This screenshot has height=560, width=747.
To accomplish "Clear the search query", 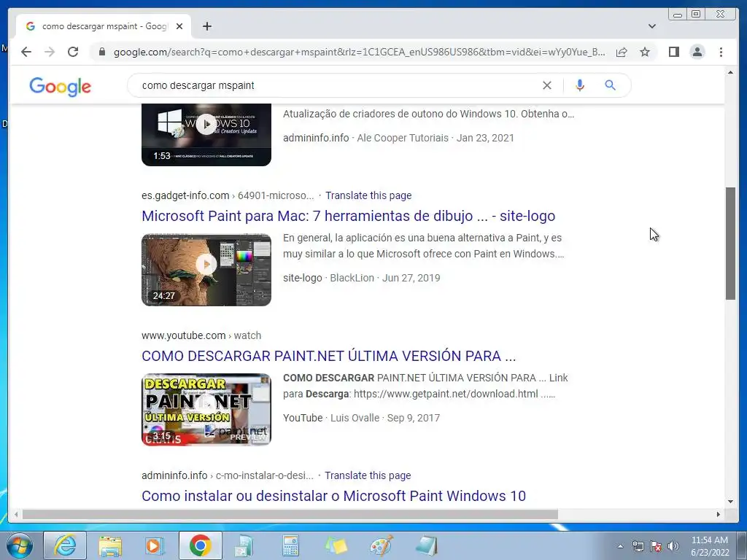I will pos(547,85).
